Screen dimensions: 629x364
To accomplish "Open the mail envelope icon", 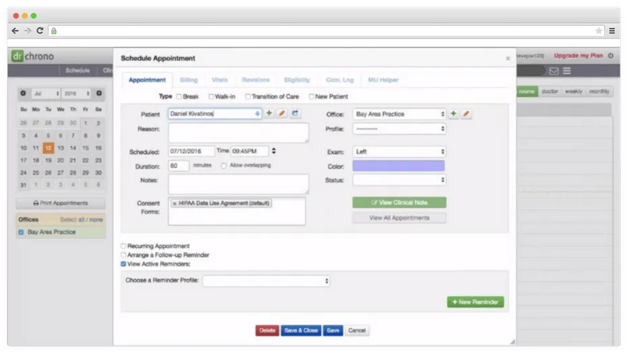I will click(554, 71).
